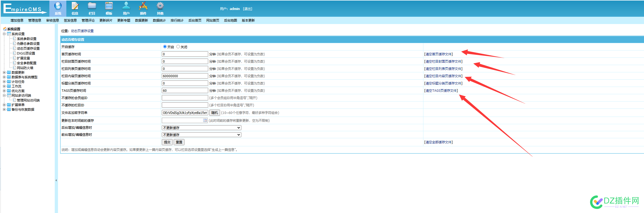Open 安全参数配置 in the sidebar tree
The image size is (644, 213).
point(27,63)
